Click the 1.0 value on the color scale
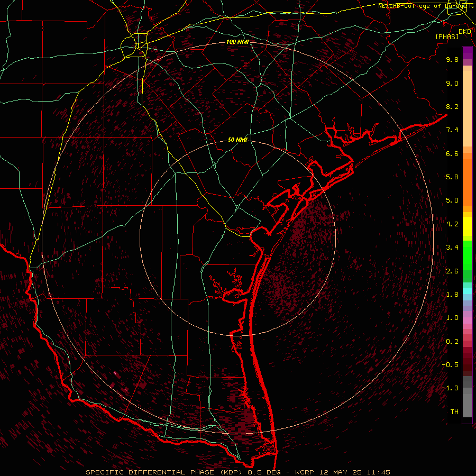The width and height of the screenshot is (476, 476). (452, 318)
